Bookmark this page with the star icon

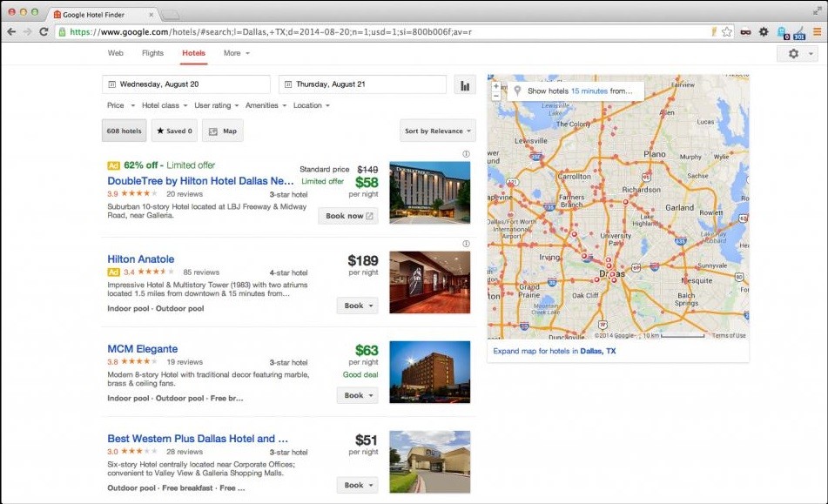[727, 31]
